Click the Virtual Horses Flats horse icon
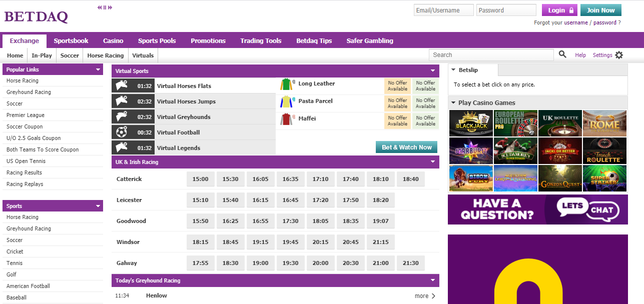The width and height of the screenshot is (644, 304). pos(122,86)
